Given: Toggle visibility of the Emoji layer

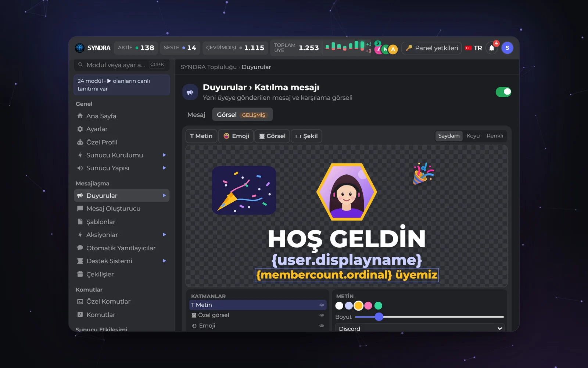Looking at the screenshot, I should (322, 326).
